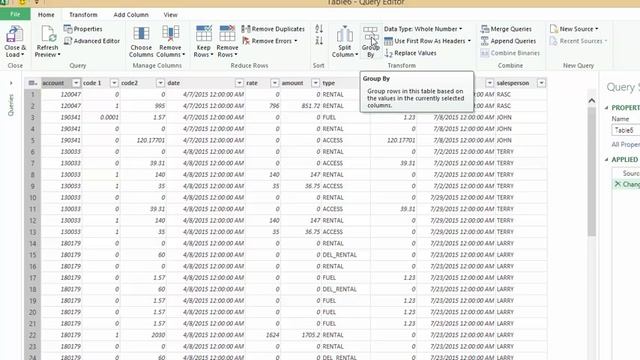640x360 pixels.
Task: Open query Properties
Action: coord(83,29)
